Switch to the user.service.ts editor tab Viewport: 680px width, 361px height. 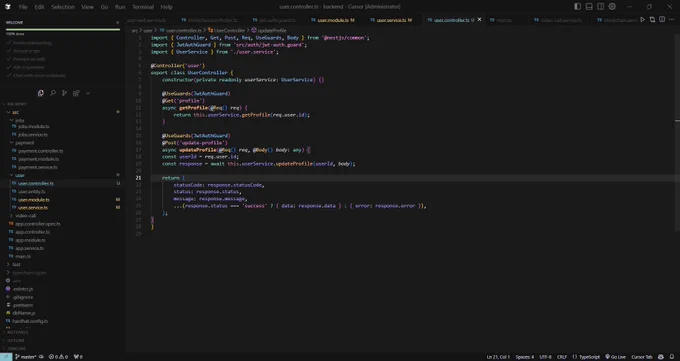click(392, 20)
